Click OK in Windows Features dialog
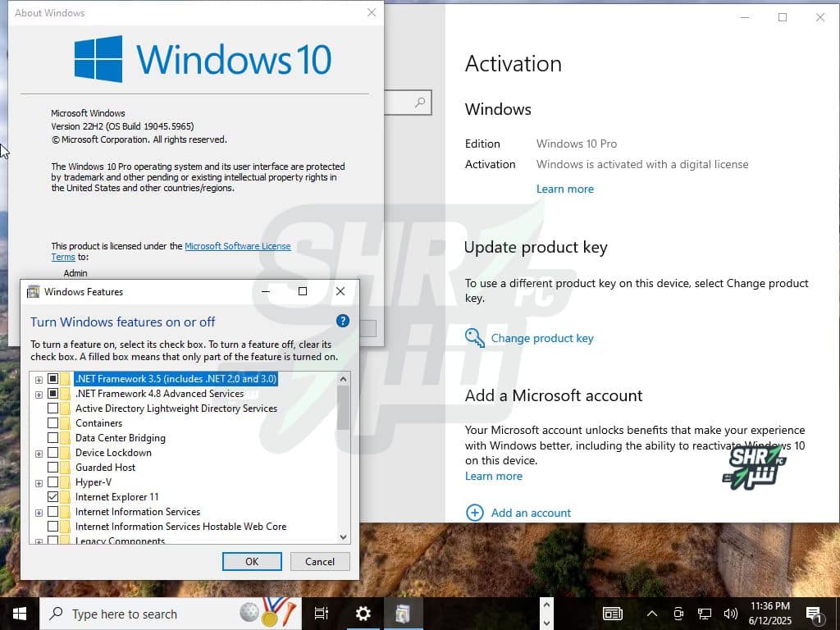The height and width of the screenshot is (630, 840). click(252, 561)
